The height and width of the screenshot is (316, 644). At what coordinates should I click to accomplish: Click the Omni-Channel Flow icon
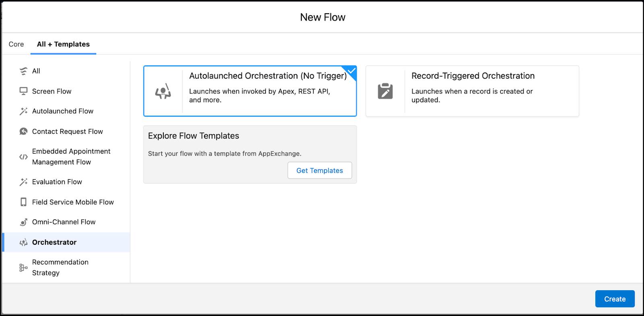[x=23, y=222]
